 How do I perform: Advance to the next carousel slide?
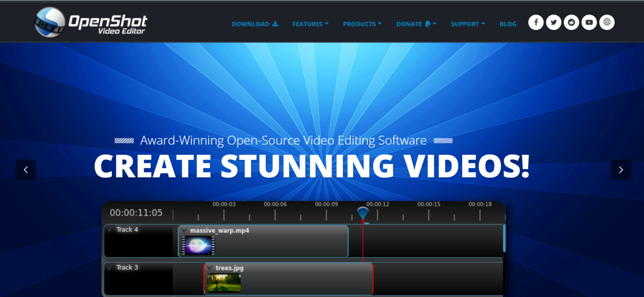click(x=621, y=170)
